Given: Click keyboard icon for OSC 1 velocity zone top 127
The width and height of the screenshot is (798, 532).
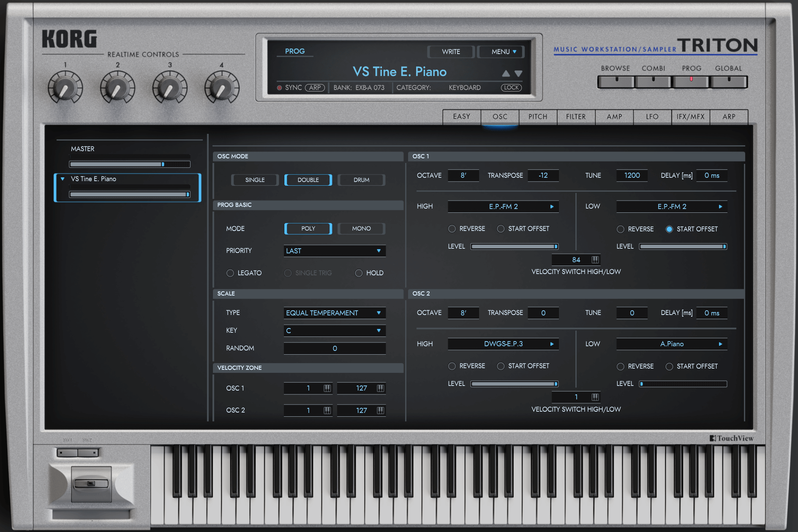Looking at the screenshot, I should tap(380, 388).
